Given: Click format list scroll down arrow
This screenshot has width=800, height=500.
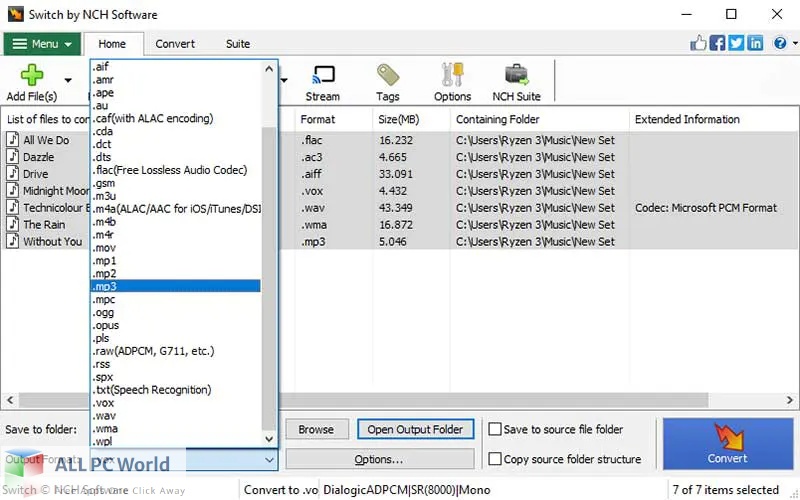Looking at the screenshot, I should 269,439.
